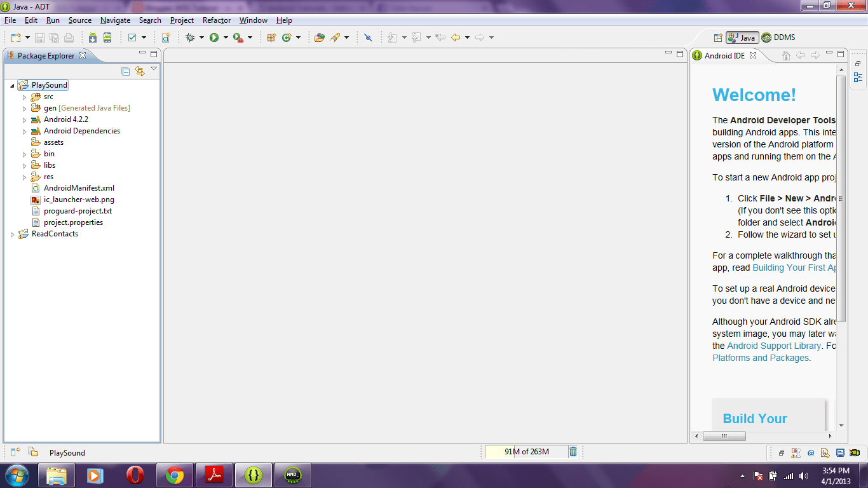Switch to the DDMS perspective
The width and height of the screenshot is (868, 488).
click(x=778, y=37)
